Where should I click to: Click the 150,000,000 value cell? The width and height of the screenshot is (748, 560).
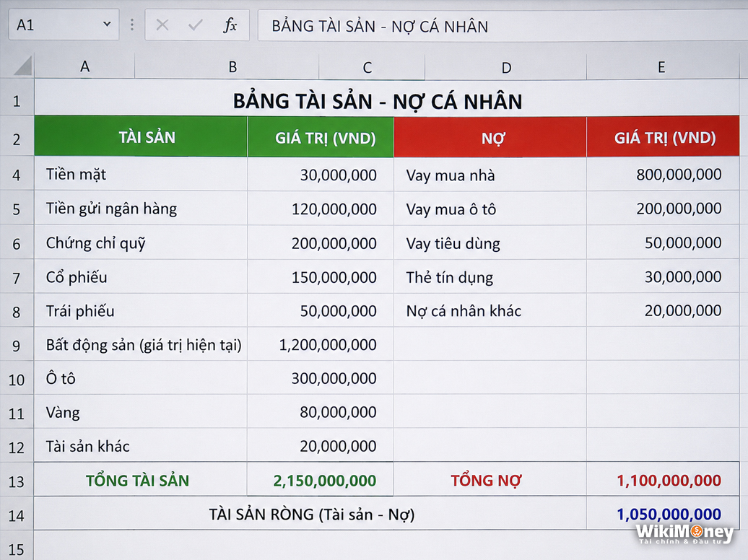(x=321, y=277)
